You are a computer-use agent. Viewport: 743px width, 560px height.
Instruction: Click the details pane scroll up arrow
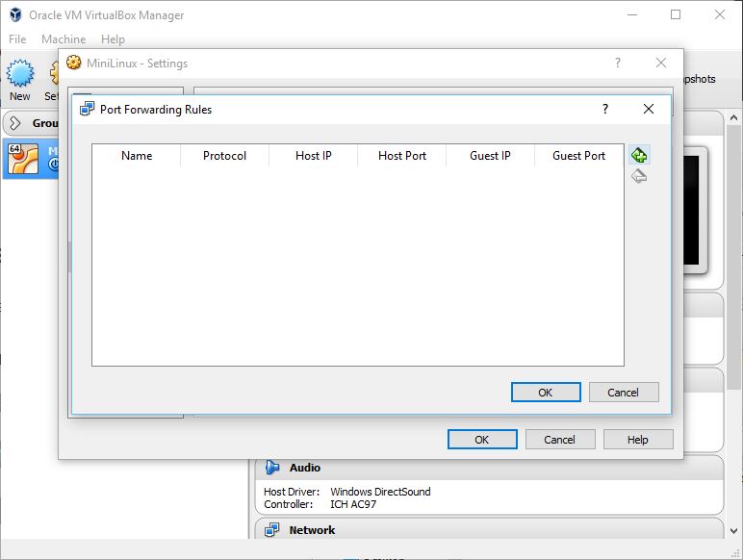[733, 117]
